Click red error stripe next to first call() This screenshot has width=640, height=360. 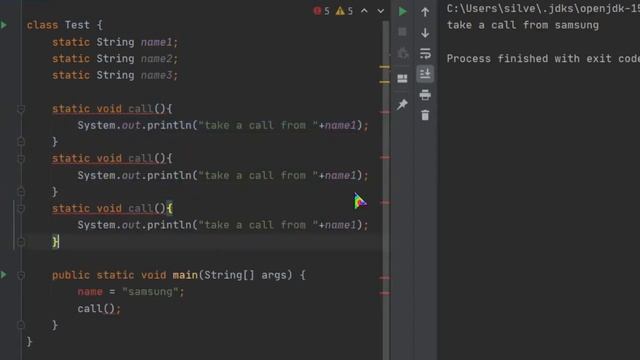[384, 111]
